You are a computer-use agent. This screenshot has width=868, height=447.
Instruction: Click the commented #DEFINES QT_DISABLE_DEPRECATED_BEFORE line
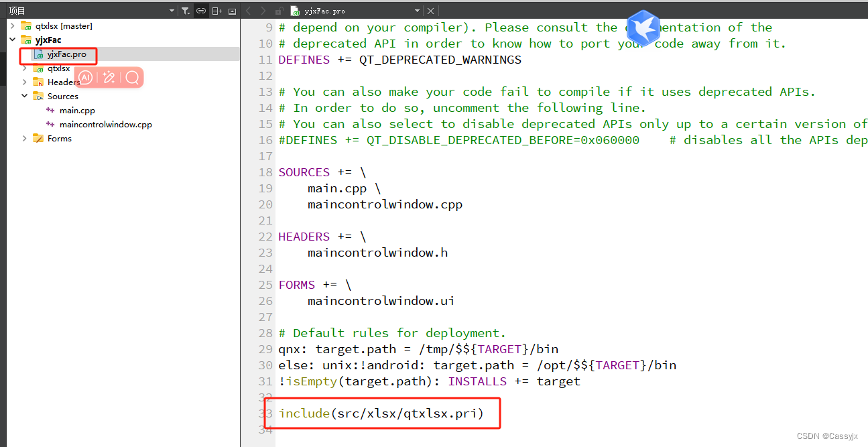pyautogui.click(x=572, y=140)
